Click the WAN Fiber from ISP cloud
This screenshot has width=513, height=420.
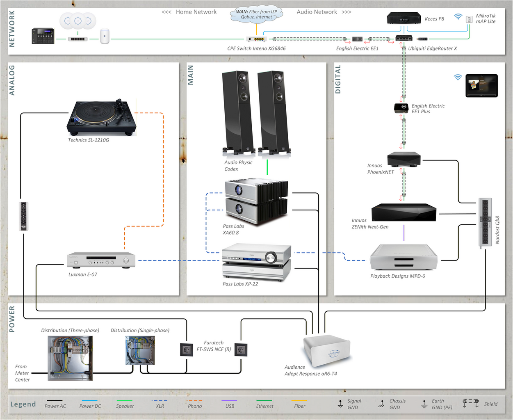256,14
